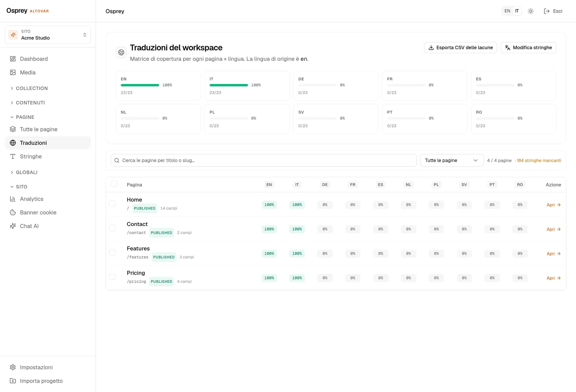576x392 pixels.
Task: Click the search magnifier icon
Action: pos(117,160)
